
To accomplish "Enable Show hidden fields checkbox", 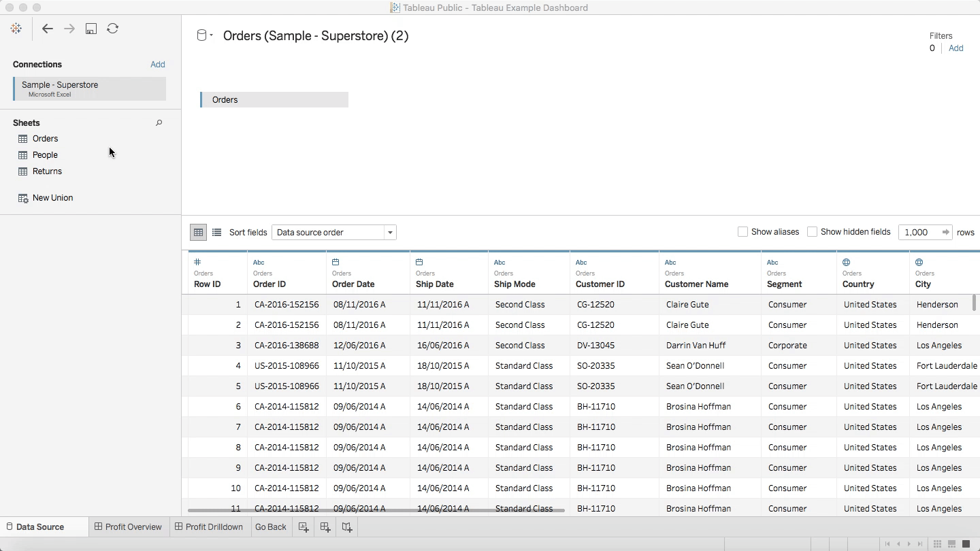I will pos(812,232).
